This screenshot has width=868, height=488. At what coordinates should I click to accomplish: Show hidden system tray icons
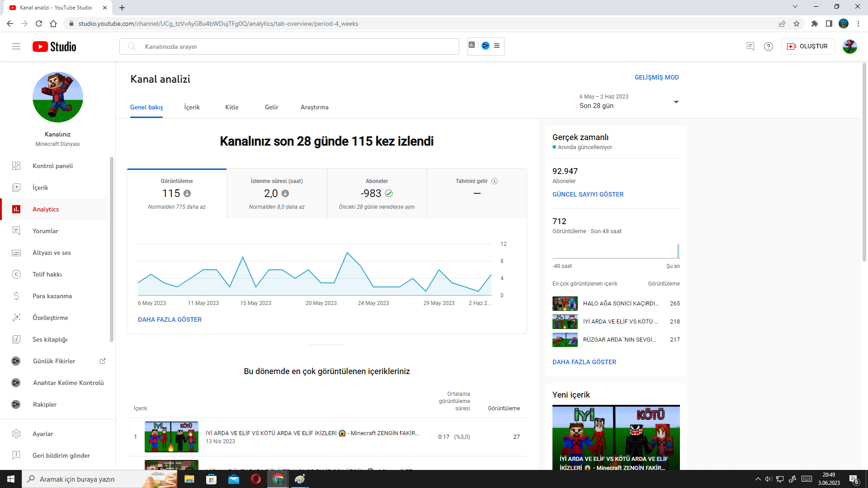click(758, 479)
